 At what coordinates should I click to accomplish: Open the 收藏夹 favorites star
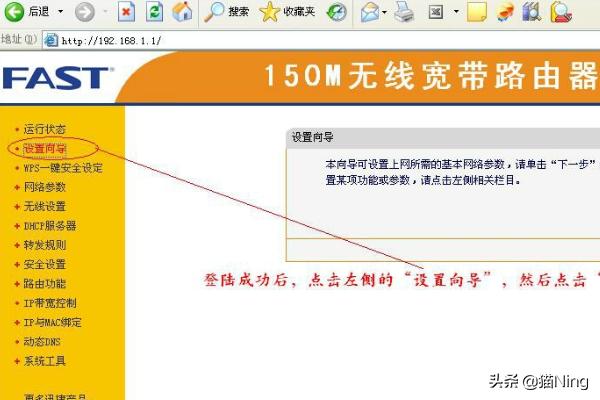click(x=287, y=12)
